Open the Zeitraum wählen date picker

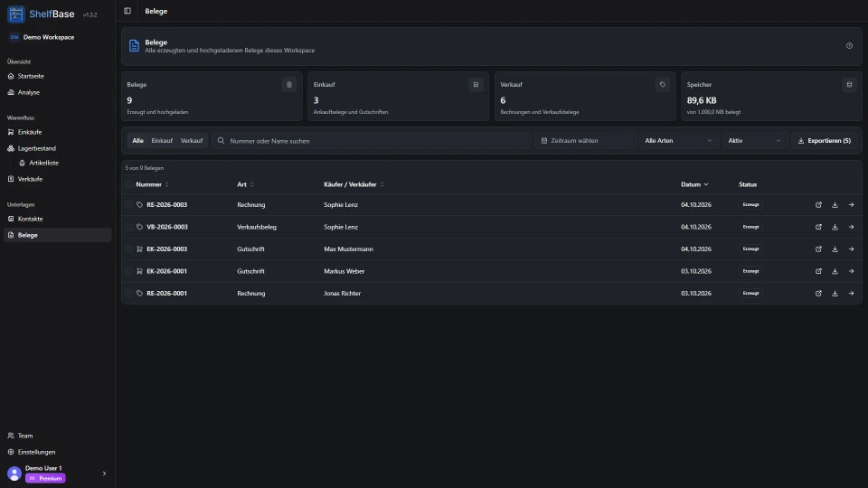585,141
